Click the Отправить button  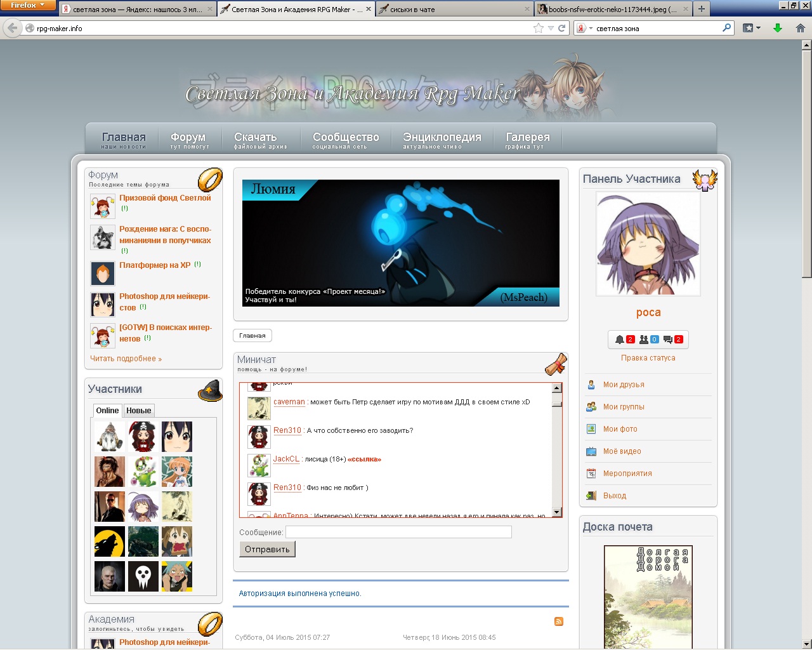point(267,550)
